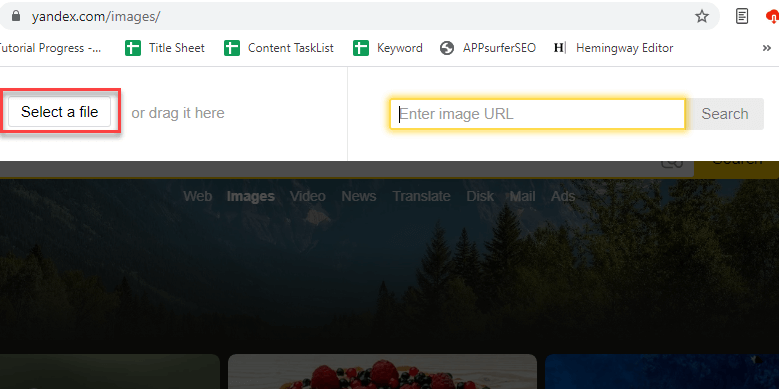Open the Translate tab

tap(421, 196)
